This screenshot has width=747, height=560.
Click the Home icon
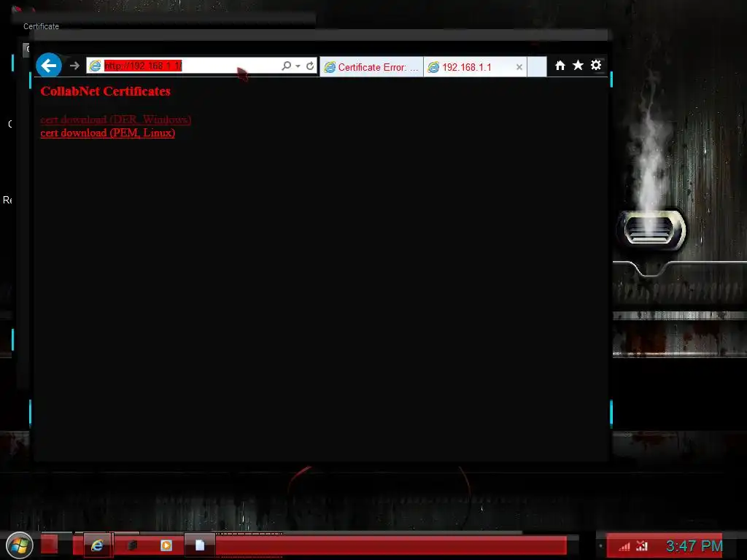[560, 65]
